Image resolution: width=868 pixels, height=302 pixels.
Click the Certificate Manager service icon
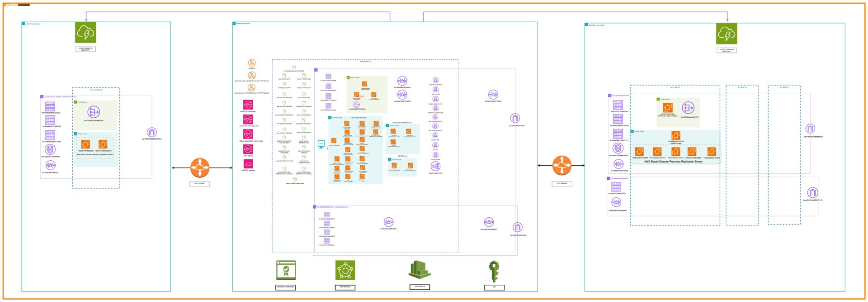pyautogui.click(x=286, y=270)
